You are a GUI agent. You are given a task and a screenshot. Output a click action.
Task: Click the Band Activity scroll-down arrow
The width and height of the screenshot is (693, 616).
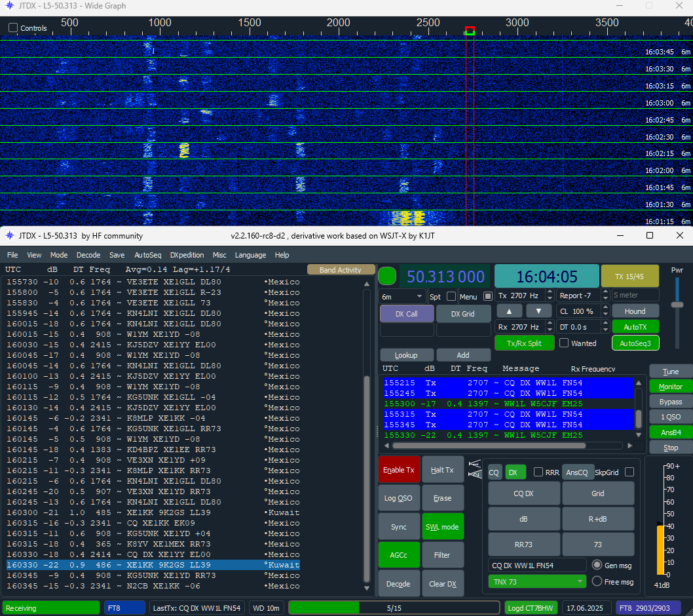click(367, 588)
